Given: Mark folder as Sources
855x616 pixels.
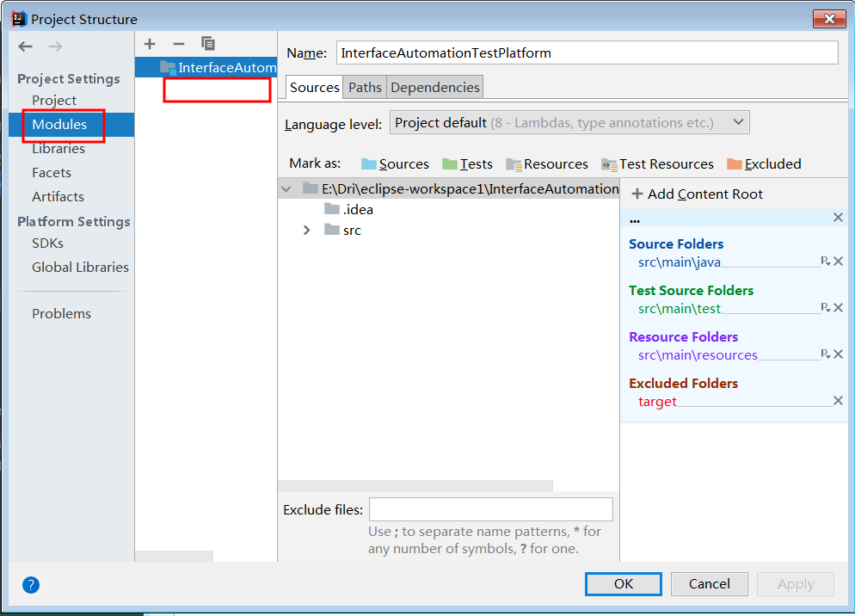Looking at the screenshot, I should [395, 163].
